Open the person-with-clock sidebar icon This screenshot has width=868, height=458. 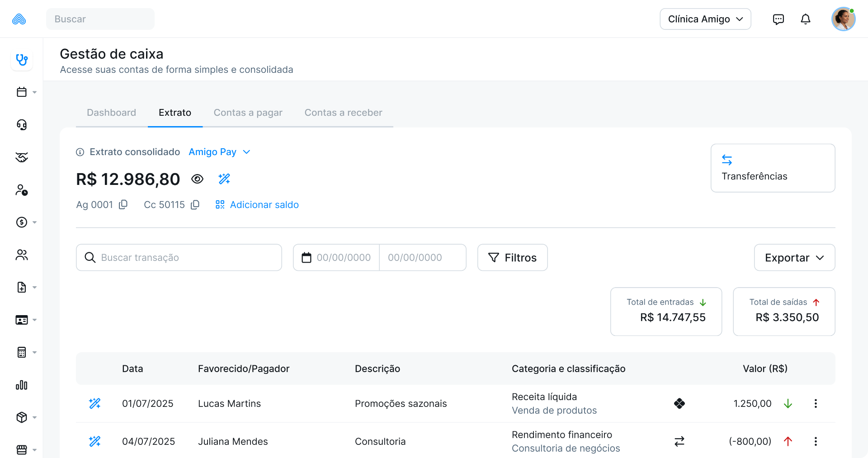[22, 190]
